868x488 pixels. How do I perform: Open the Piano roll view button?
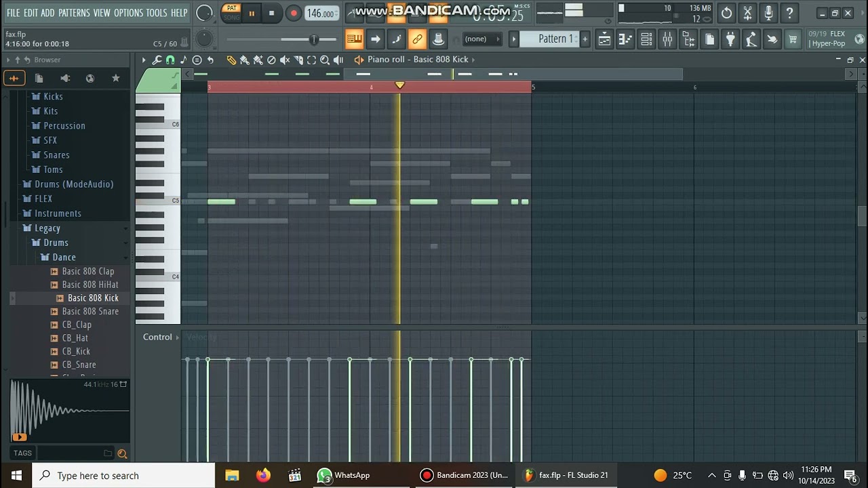(x=625, y=39)
